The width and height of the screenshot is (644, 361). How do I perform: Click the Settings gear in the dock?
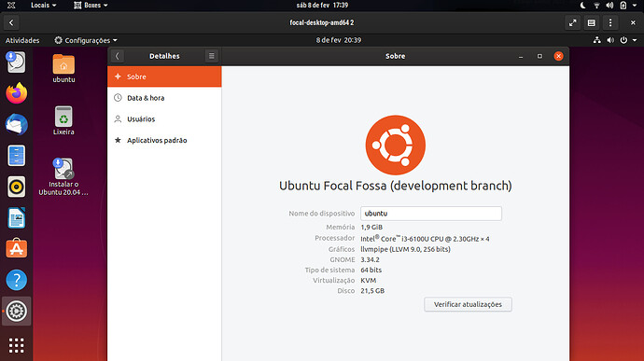(x=17, y=311)
